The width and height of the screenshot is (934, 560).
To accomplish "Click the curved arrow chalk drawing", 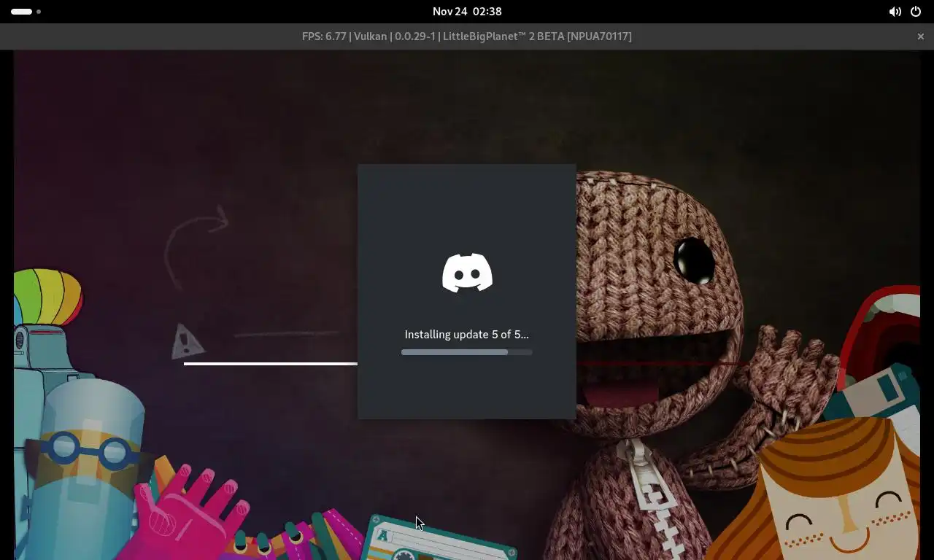I will click(196, 246).
